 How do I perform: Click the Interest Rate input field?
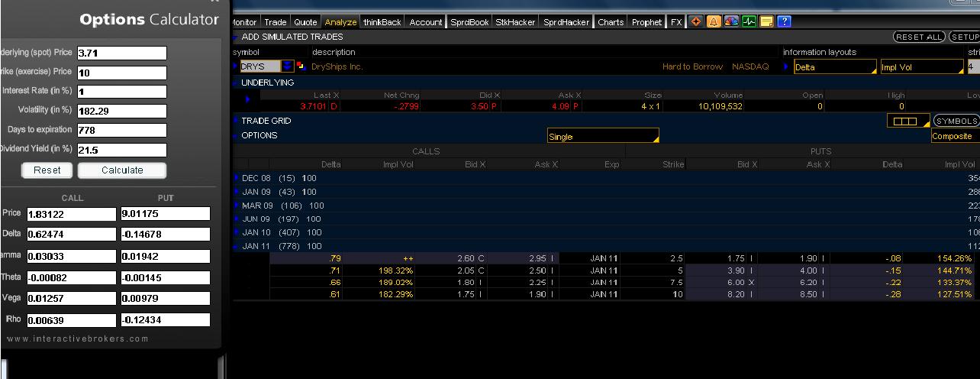tap(121, 92)
